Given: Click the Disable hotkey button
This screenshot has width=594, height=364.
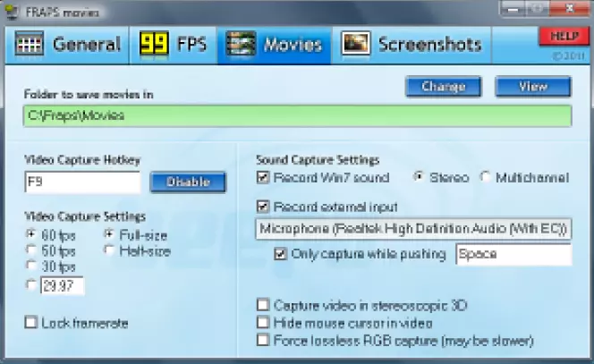Looking at the screenshot, I should click(x=188, y=182).
